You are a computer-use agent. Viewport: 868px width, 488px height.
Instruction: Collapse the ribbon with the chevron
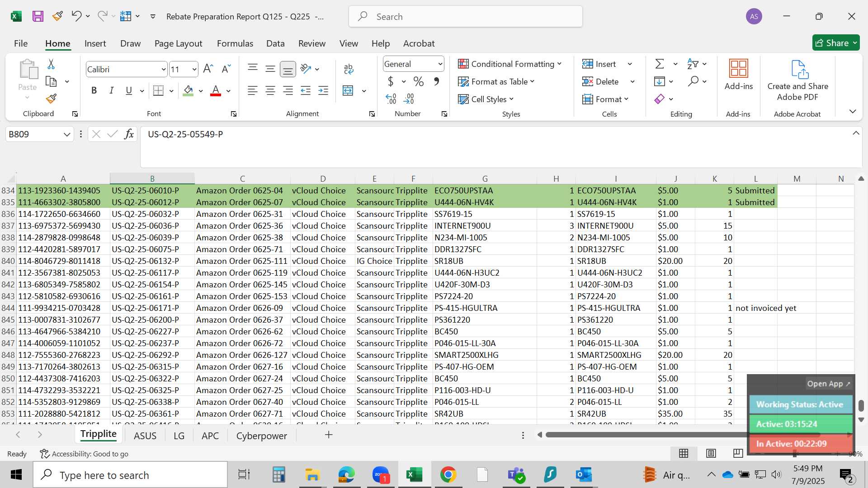[x=853, y=111]
